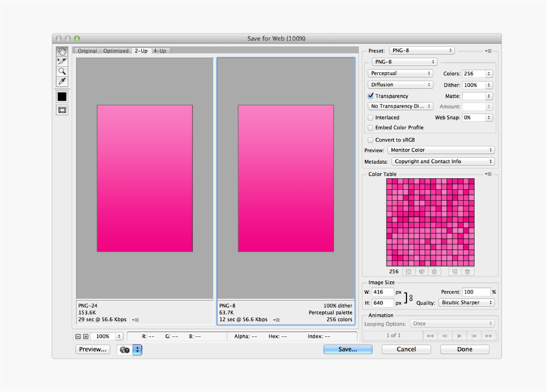Open the Optimize menu flyout icon
The image size is (547, 392).
488,51
